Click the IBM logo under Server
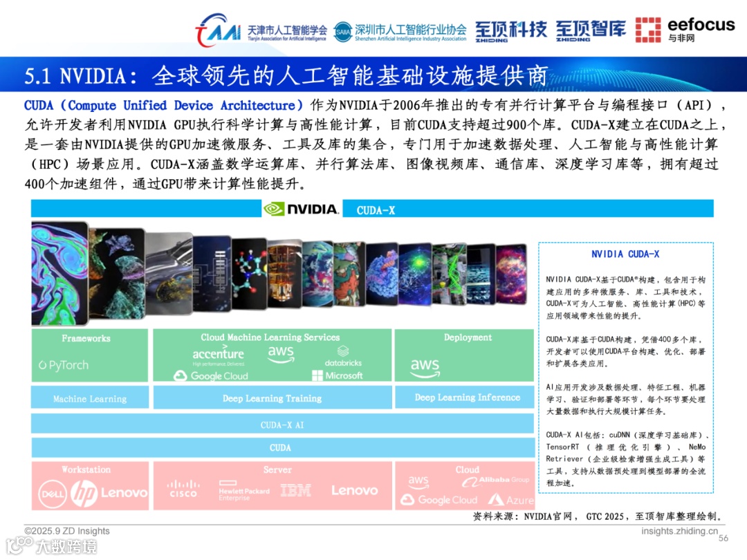The image size is (747, 560). [296, 490]
